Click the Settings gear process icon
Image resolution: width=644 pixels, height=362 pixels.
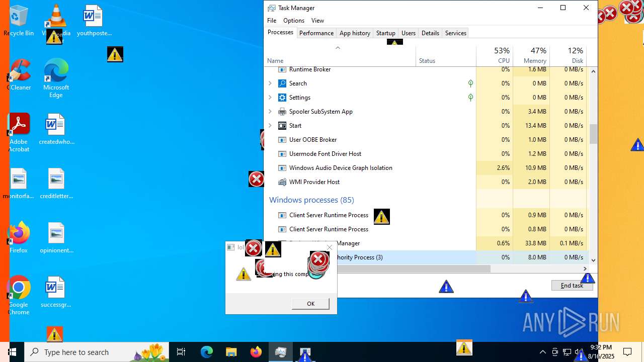282,98
